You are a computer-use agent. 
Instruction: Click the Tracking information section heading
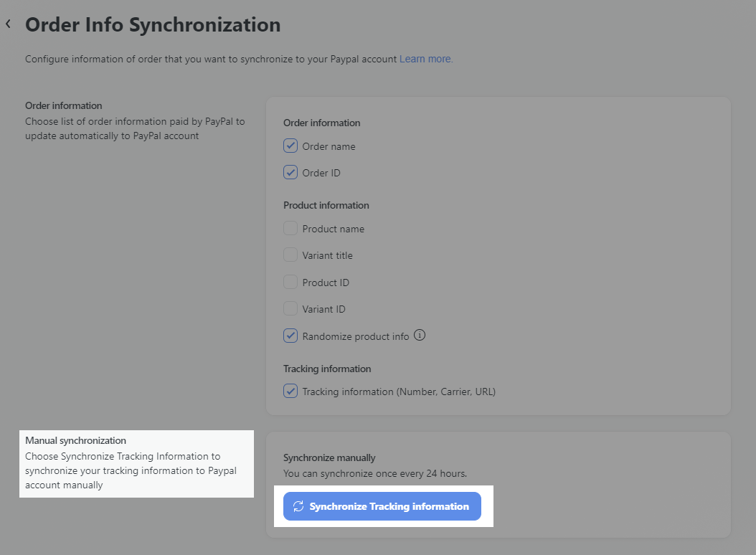pyautogui.click(x=327, y=369)
